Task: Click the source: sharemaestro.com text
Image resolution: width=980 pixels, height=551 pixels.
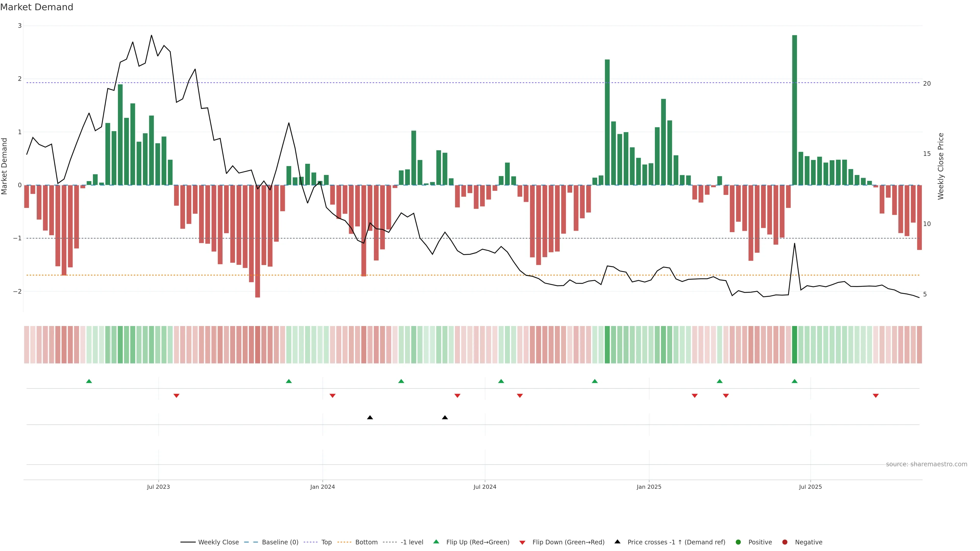Action: coord(926,464)
